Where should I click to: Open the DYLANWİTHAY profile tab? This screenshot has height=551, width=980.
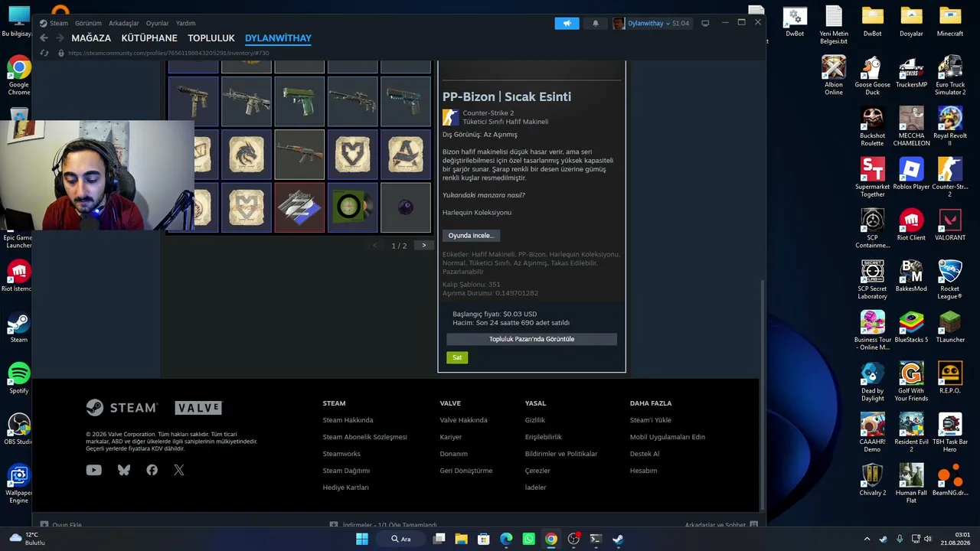coord(278,38)
